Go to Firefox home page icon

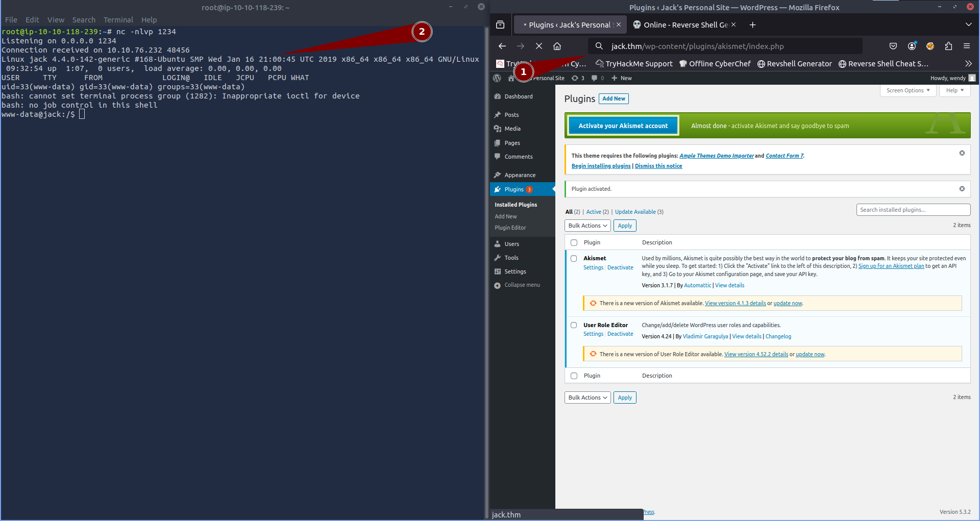coord(557,46)
